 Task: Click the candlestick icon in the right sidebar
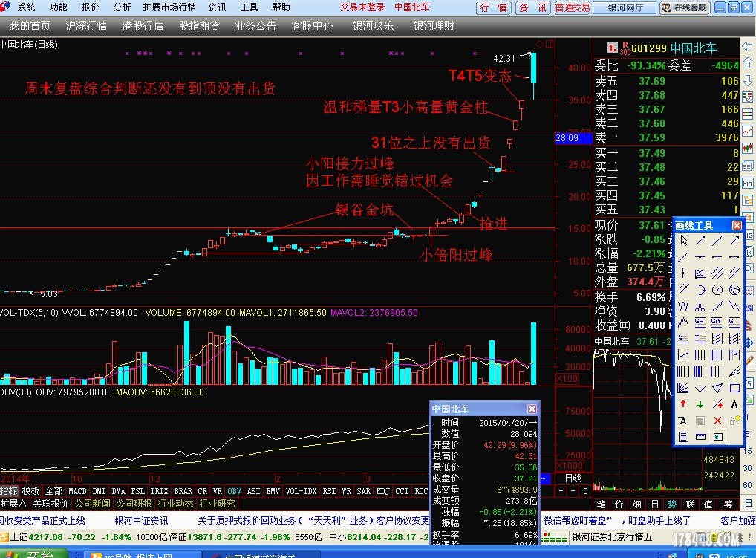tap(748, 148)
